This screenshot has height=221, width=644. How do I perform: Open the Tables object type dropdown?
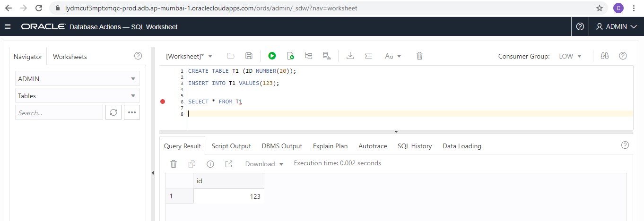tap(78, 96)
